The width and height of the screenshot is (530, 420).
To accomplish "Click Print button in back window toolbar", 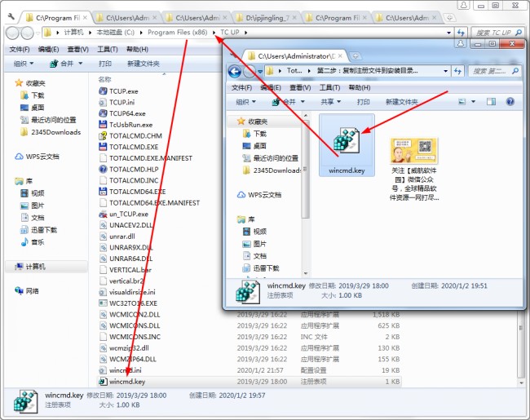I will pos(105,64).
